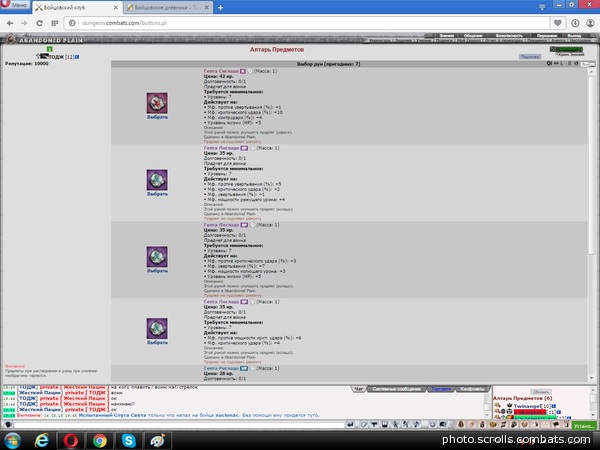Screen dimensions: 600x450
Task: Click the green Установ... button
Action: pyautogui.click(x=584, y=425)
